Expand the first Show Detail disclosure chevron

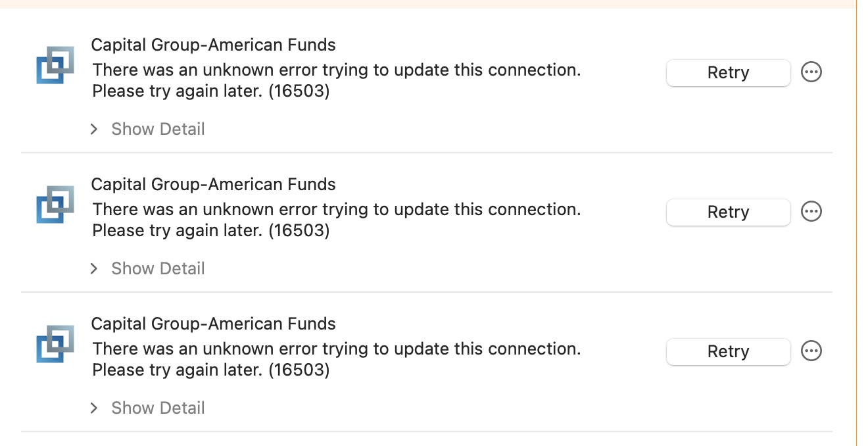tap(94, 129)
